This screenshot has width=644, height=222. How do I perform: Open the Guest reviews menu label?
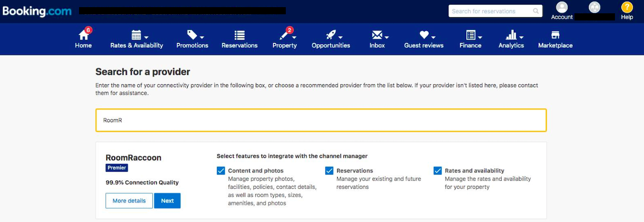coord(424,46)
